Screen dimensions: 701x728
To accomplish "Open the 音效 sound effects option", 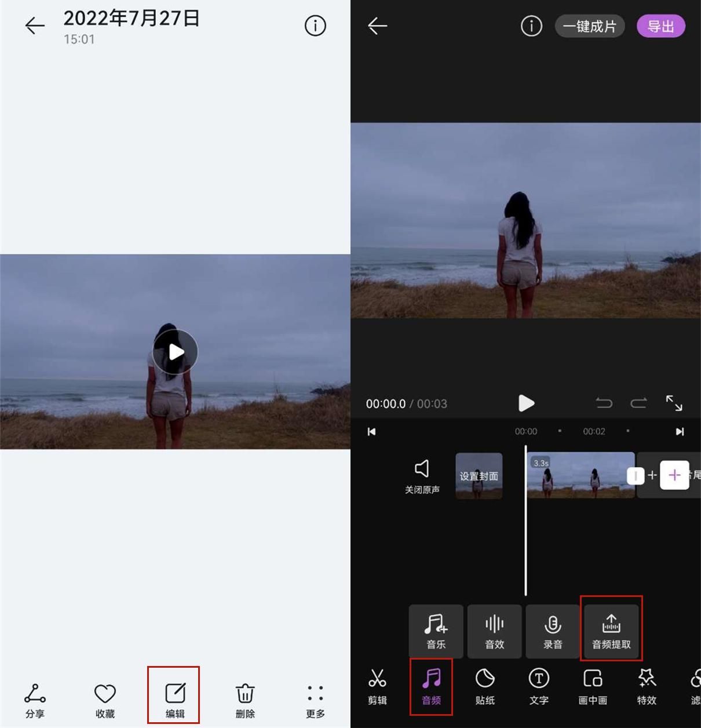I will (x=495, y=632).
